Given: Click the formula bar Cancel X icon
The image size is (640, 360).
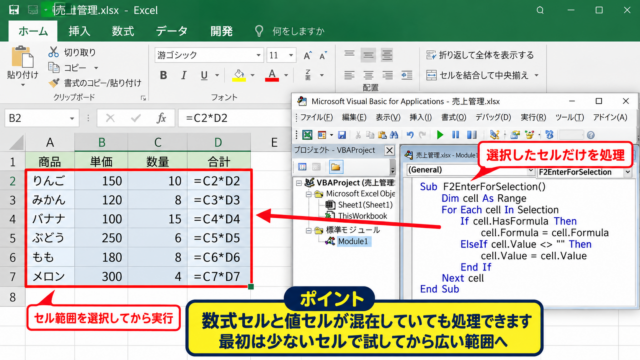Looking at the screenshot, I should click(x=110, y=118).
